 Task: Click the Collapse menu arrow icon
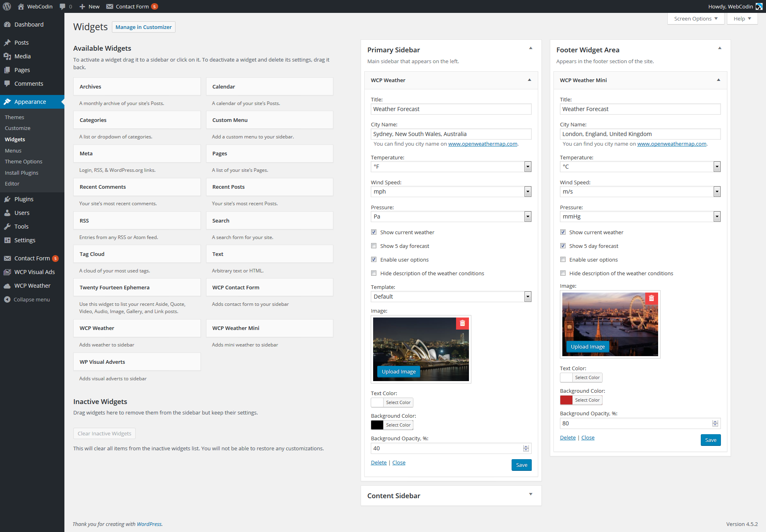tap(7, 299)
